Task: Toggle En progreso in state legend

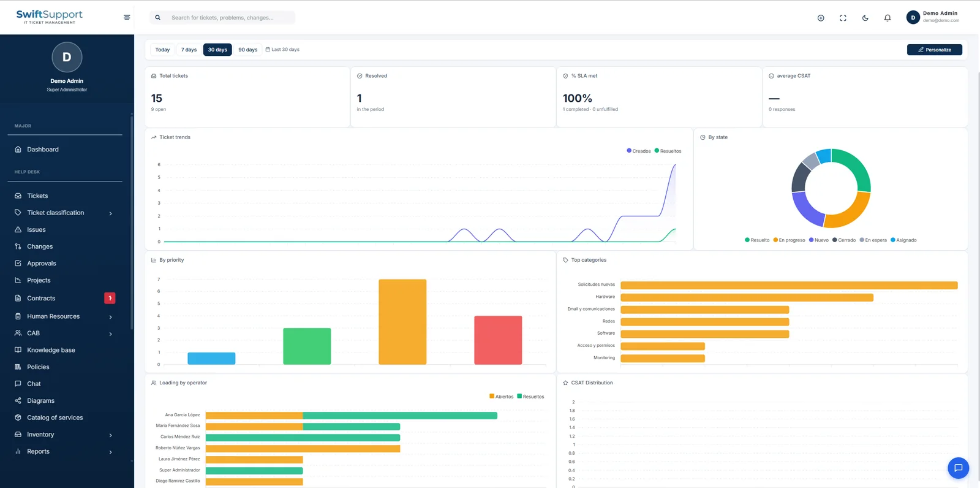Action: pos(789,240)
